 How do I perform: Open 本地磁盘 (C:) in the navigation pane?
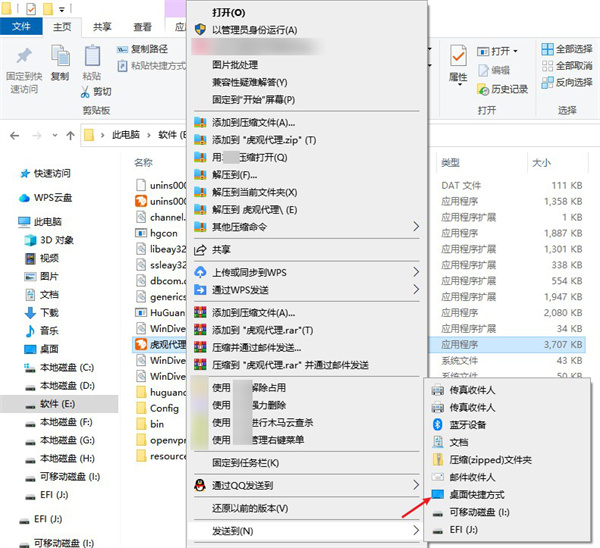[x=66, y=367]
